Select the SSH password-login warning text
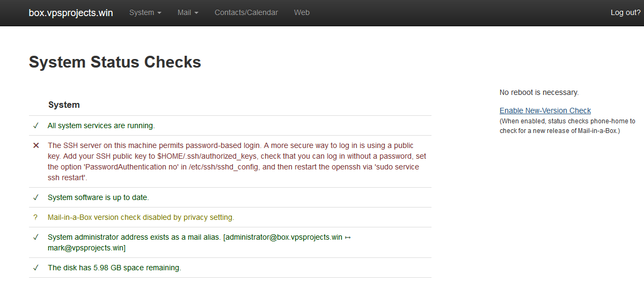 click(x=237, y=161)
